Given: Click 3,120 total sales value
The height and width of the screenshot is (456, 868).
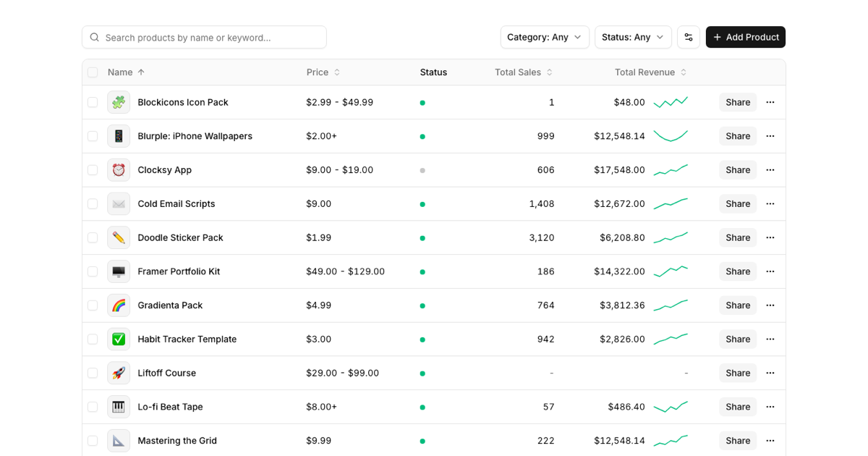Looking at the screenshot, I should [542, 237].
